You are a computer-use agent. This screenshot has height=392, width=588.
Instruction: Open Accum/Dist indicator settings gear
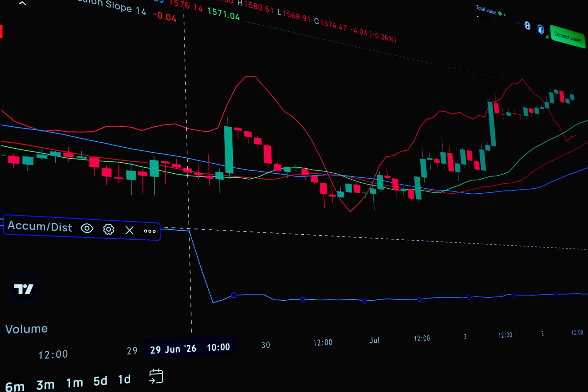point(109,229)
